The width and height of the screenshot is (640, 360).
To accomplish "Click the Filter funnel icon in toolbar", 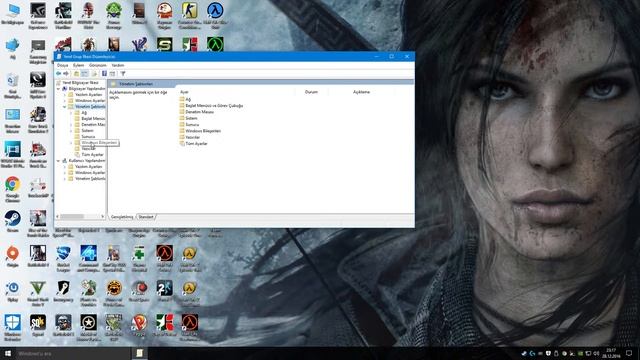I will click(123, 73).
